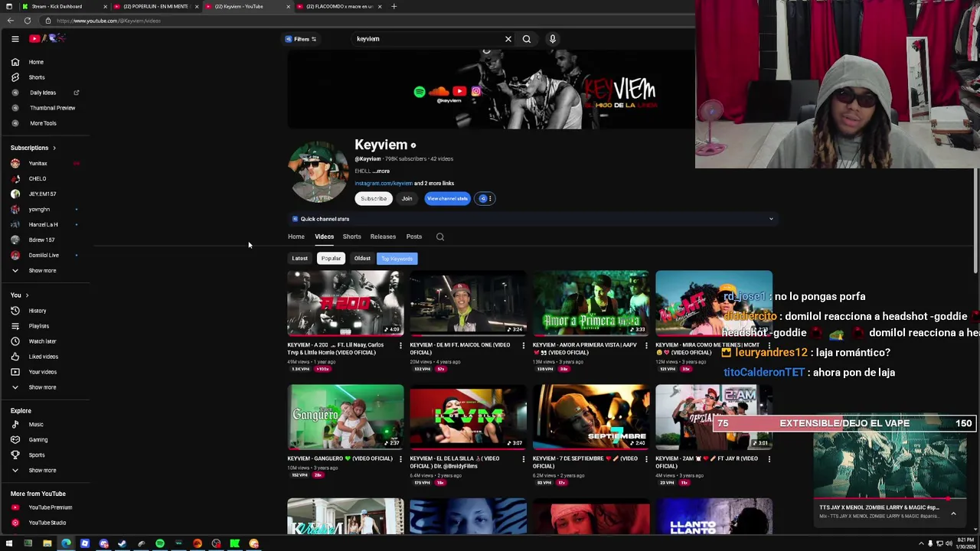Switch to the channel Home tab

296,236
